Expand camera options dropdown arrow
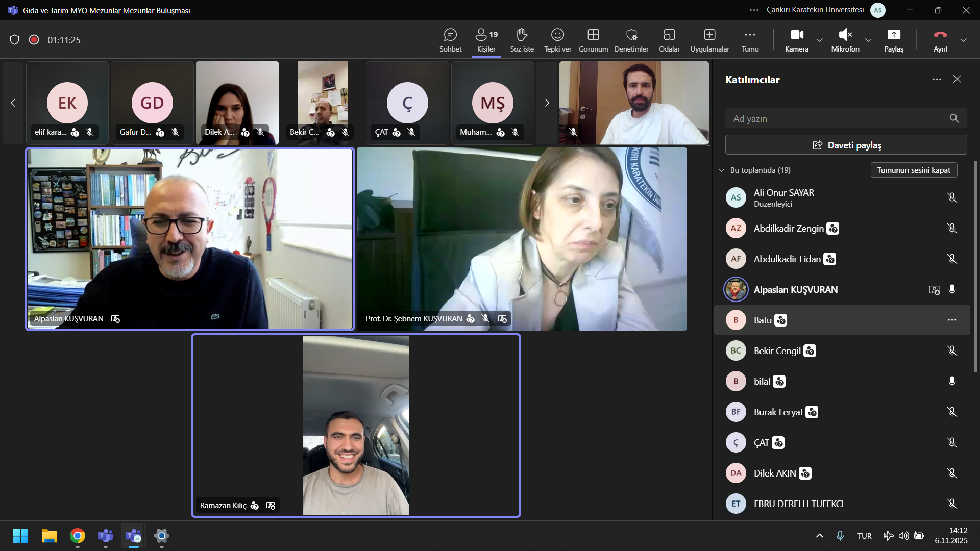Viewport: 980px width, 551px height. 820,40
